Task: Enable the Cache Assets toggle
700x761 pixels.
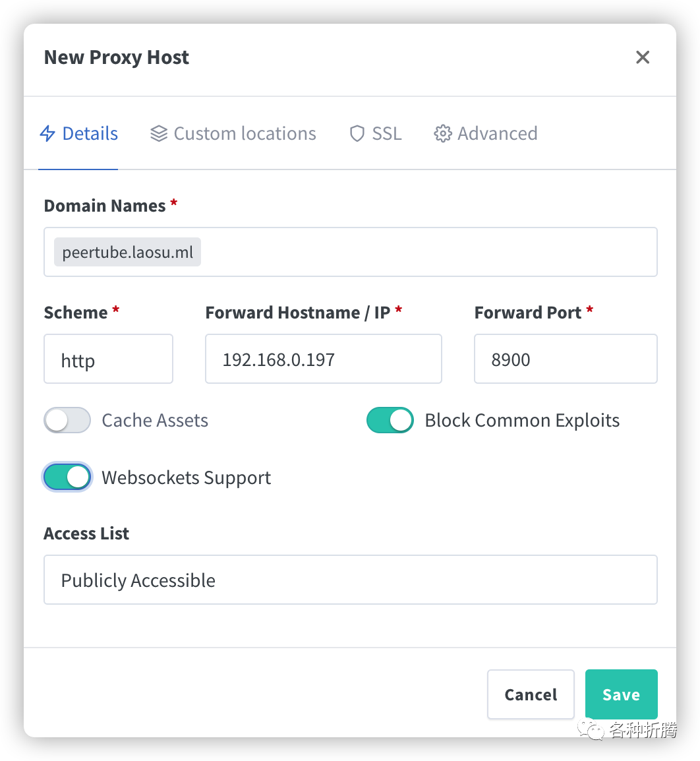Action: pos(67,420)
